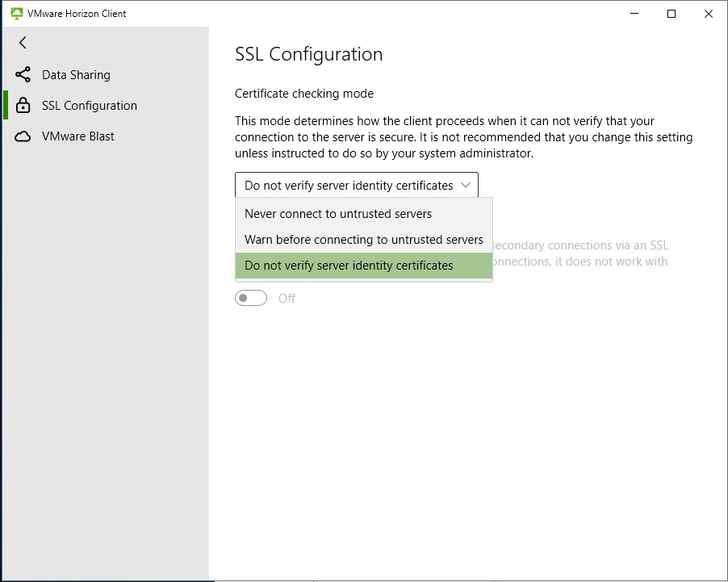Click the SSL Configuration page heading

(x=308, y=54)
